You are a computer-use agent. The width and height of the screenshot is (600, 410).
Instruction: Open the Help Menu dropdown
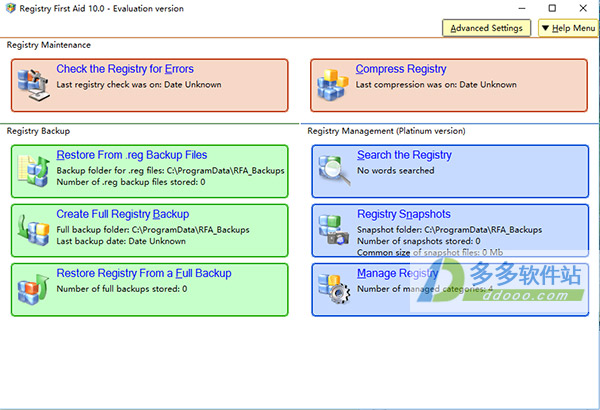pos(568,28)
